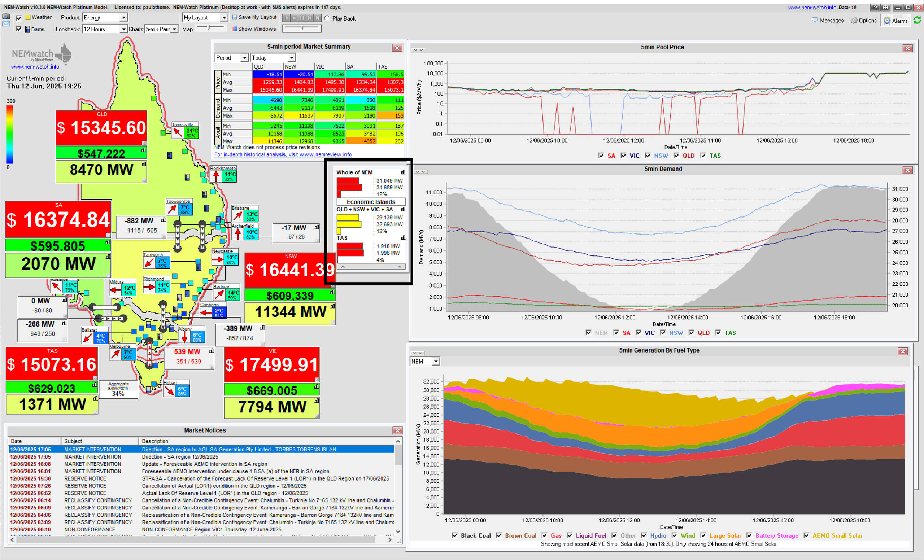Open the nemreview.info historical analysis link

coord(283,154)
